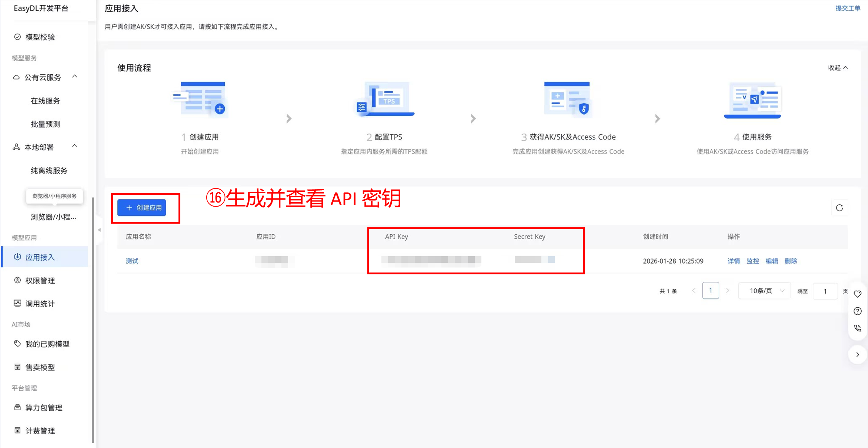Image resolution: width=868 pixels, height=448 pixels.
Task: Collapse the 本地部署 menu group
Action: click(75, 146)
